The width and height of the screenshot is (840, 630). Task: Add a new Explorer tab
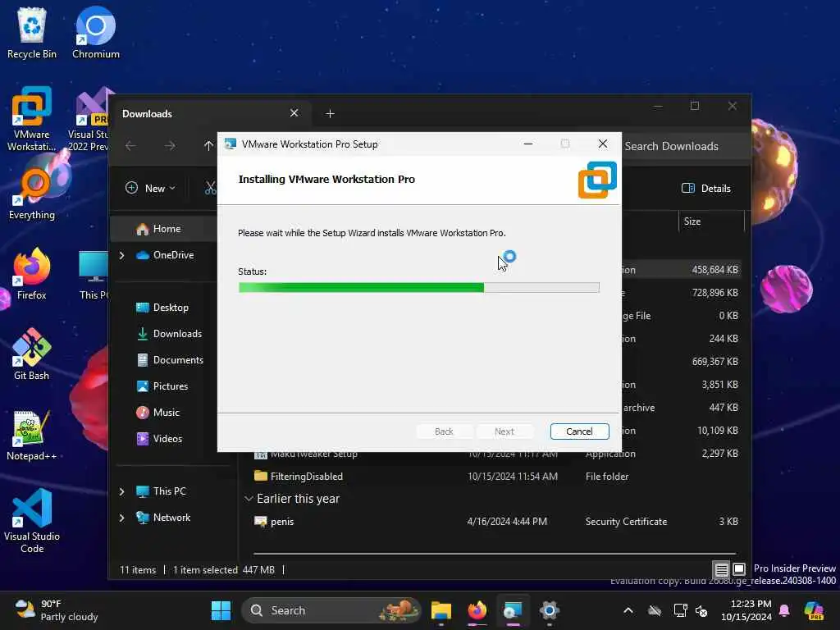(330, 113)
